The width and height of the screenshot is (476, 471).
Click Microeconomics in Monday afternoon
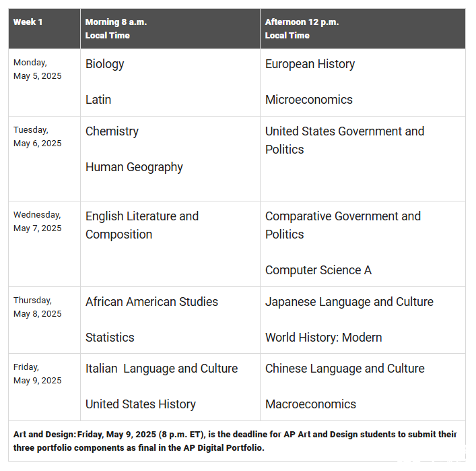[x=308, y=100]
